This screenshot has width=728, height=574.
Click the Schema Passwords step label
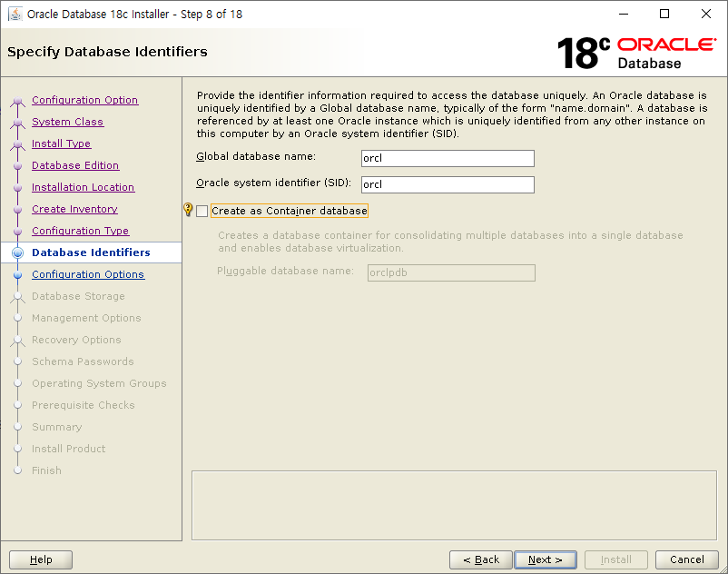point(83,361)
